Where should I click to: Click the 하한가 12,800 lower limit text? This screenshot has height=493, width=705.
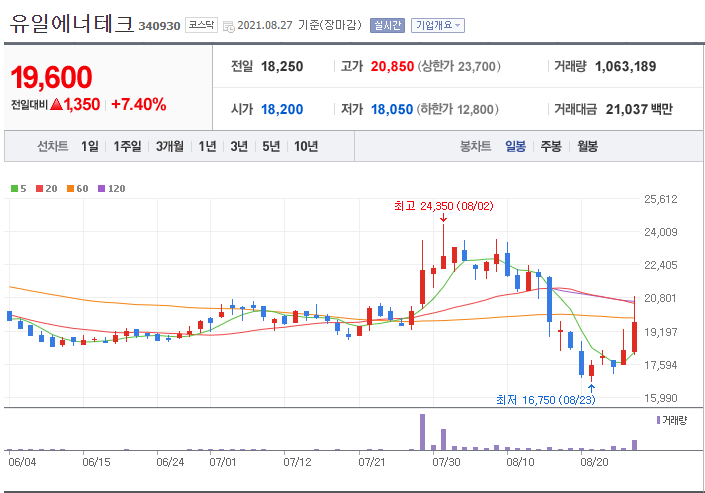click(x=457, y=109)
